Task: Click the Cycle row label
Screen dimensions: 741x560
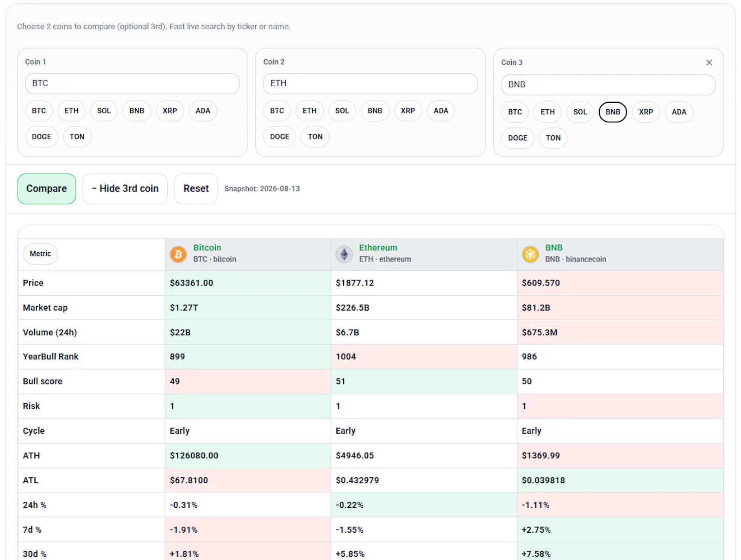Action: point(34,431)
